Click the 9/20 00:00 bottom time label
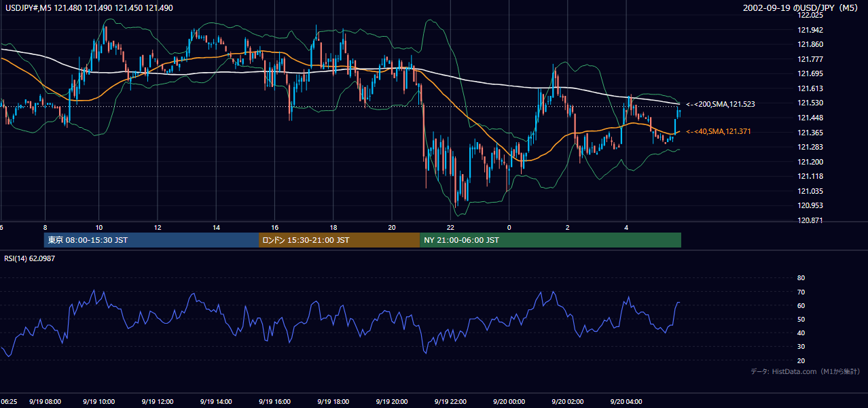 coord(509,402)
